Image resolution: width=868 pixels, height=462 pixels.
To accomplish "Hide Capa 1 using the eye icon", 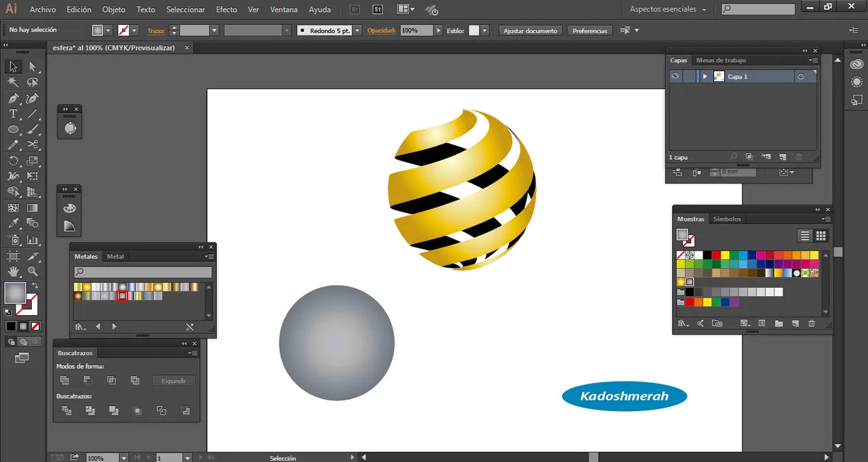I will (x=675, y=77).
